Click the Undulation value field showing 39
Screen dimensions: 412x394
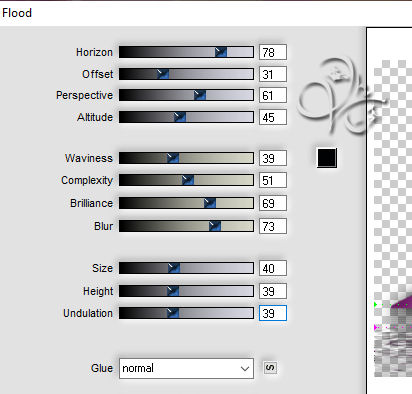pyautogui.click(x=273, y=313)
